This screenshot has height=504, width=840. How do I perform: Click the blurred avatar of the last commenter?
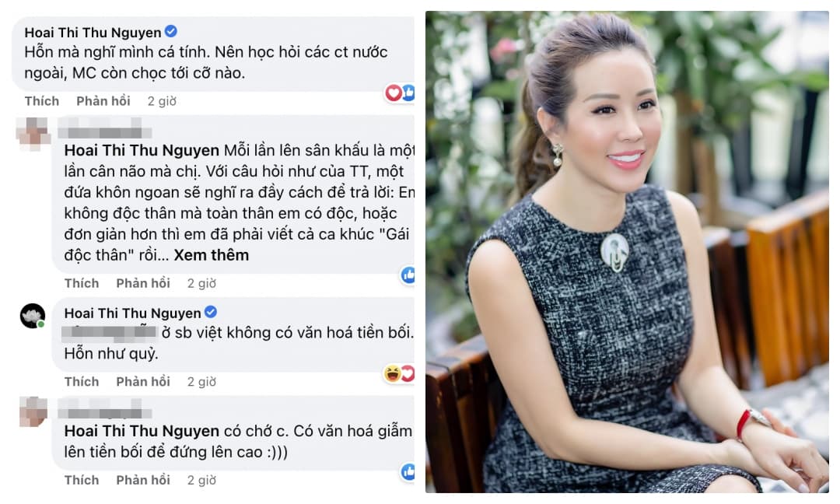pyautogui.click(x=33, y=411)
